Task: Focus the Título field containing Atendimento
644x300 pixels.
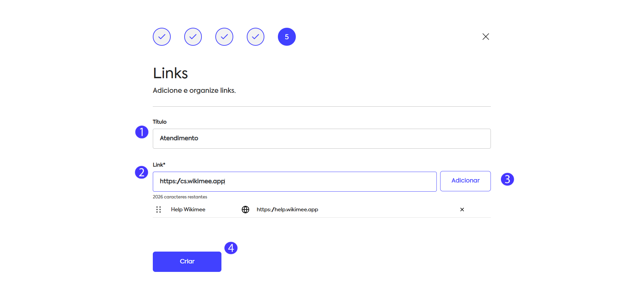Action: coord(321,138)
